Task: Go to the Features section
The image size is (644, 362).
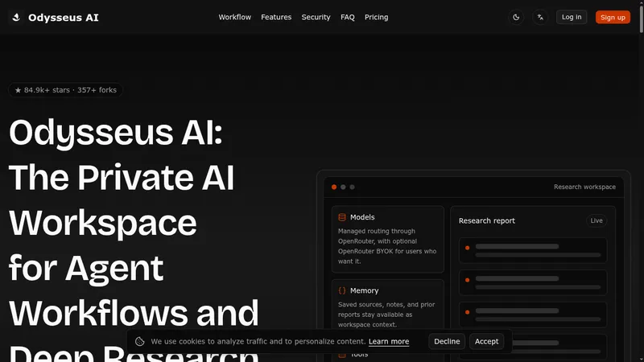Action: coord(276,17)
